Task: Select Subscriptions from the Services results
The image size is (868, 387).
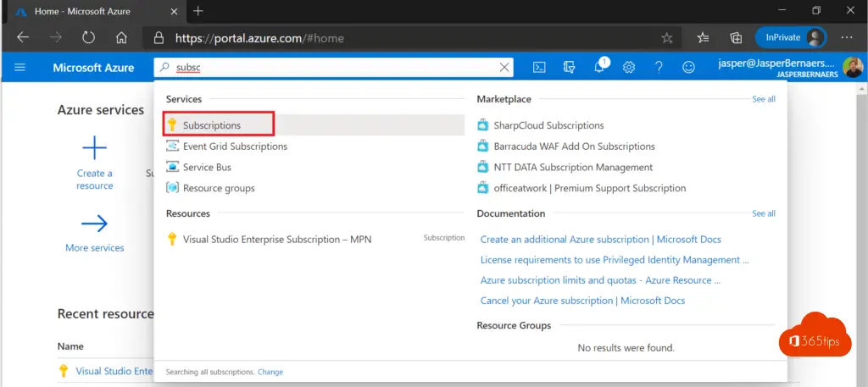Action: click(212, 125)
